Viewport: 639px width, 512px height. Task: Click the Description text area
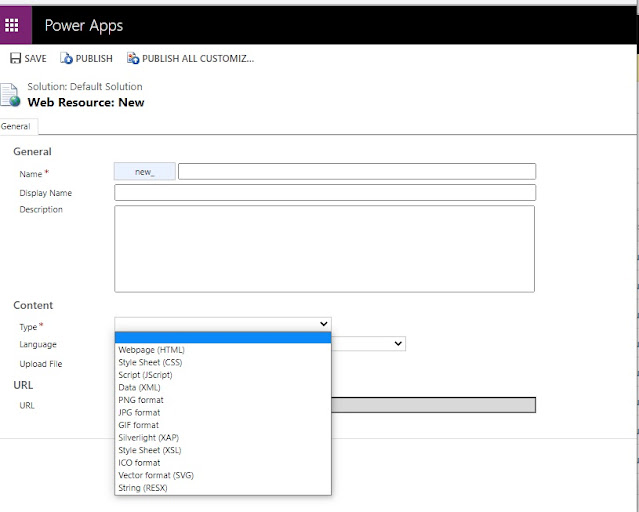324,249
